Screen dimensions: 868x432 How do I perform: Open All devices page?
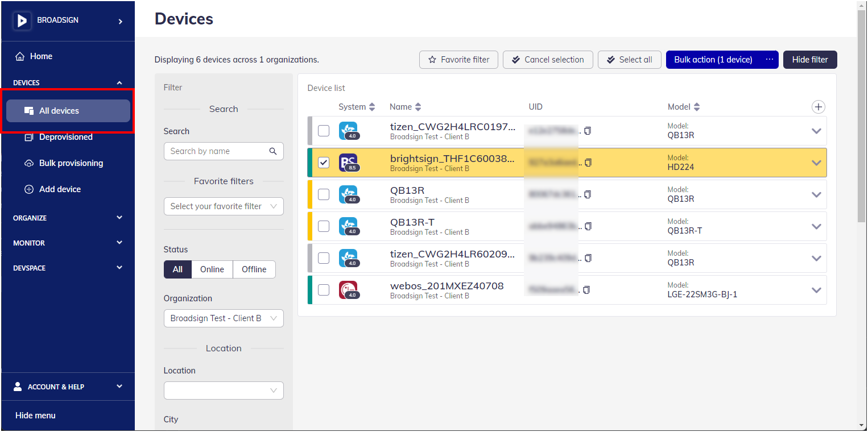(68, 111)
